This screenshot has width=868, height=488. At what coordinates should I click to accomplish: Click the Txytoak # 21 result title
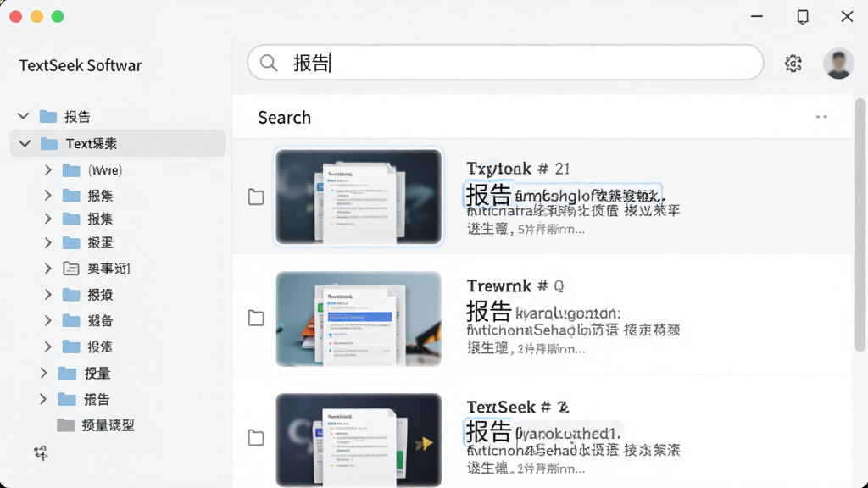point(518,169)
